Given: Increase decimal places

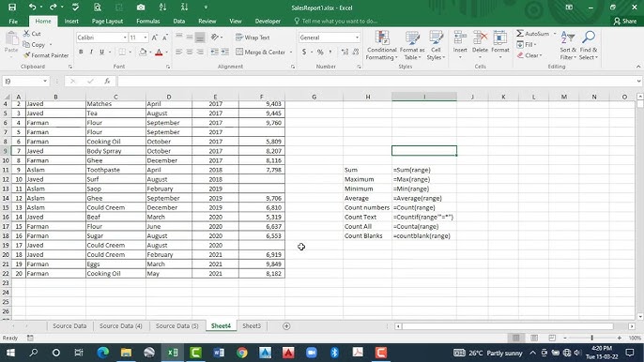Looking at the screenshot, I should pos(345,53).
